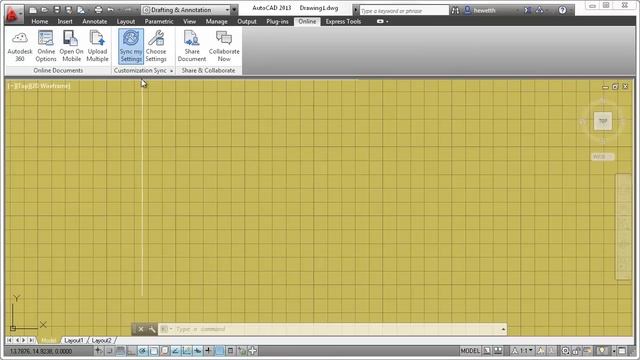Select the Layout2 drawing tab
Viewport: 640px width, 360px height.
[101, 340]
